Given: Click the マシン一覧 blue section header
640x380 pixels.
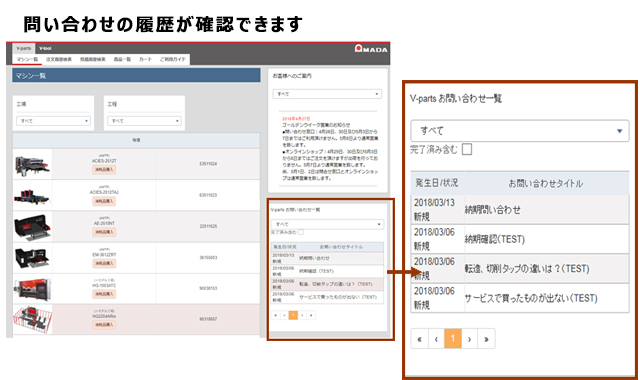Looking at the screenshot, I should (x=136, y=76).
